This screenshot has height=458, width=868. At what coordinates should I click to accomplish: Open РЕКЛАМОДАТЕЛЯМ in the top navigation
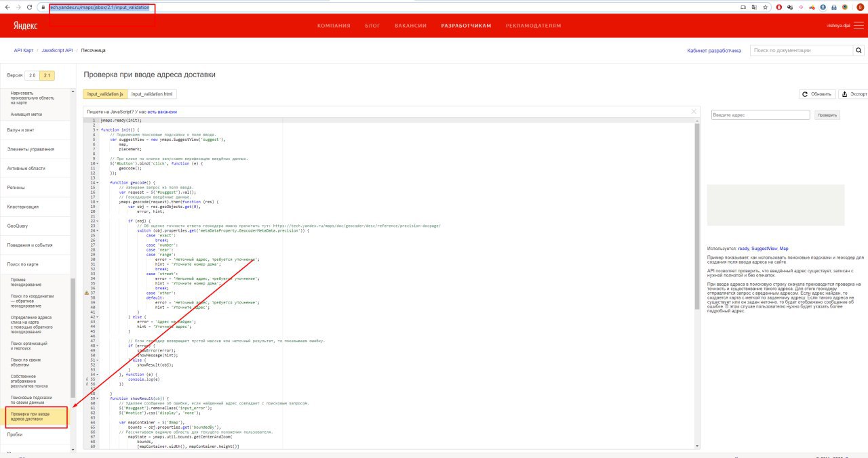[533, 26]
